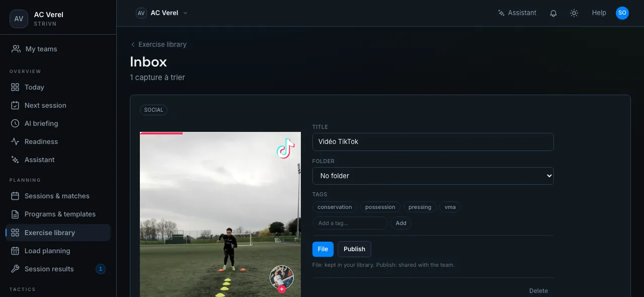
Task: Click the AV team avatar in sidebar header
Action: tap(19, 19)
